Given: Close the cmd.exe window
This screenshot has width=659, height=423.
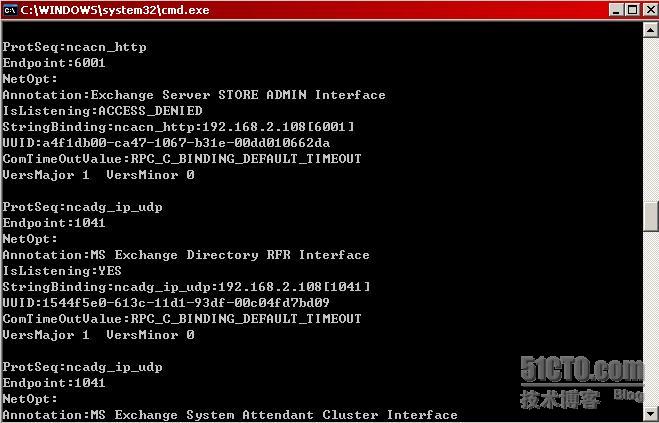Looking at the screenshot, I should [649, 10].
